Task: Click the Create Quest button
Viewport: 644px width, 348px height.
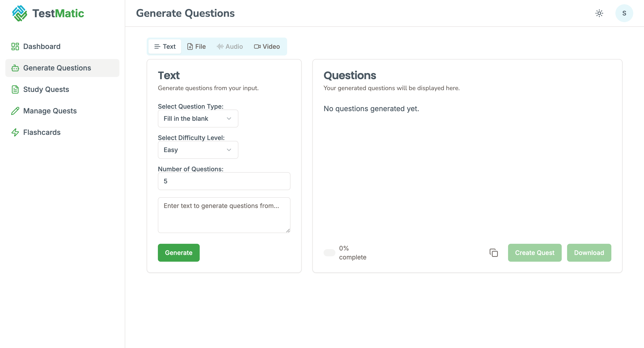Action: 534,253
